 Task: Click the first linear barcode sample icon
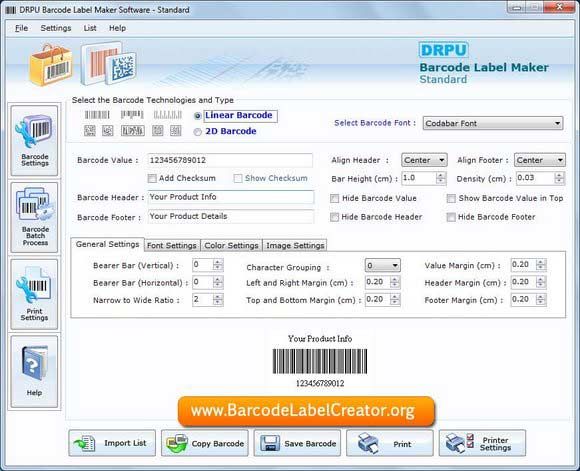(x=97, y=115)
